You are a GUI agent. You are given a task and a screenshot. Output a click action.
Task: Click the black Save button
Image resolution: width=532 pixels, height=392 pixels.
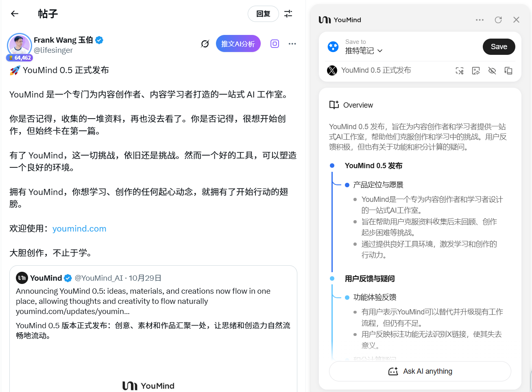coord(499,47)
